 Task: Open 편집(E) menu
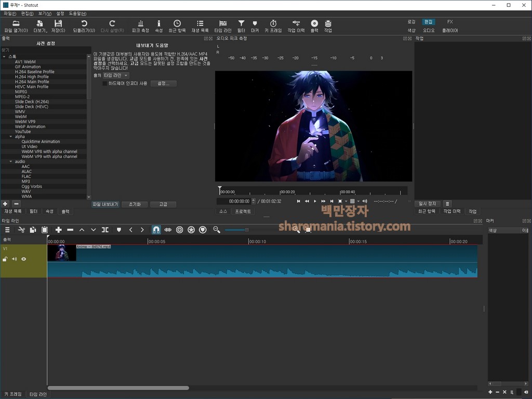[x=27, y=14]
